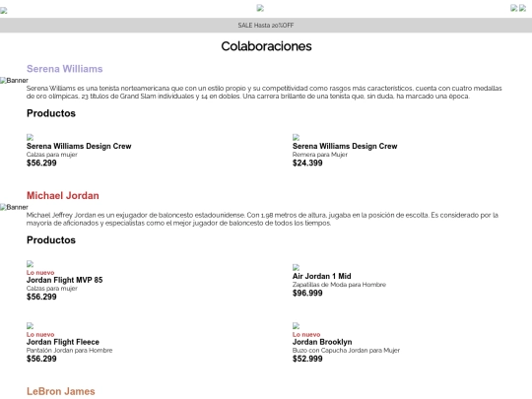Image resolution: width=532 pixels, height=399 pixels.
Task: Click the Productos heading under Michael Jordan
Action: [x=51, y=240]
